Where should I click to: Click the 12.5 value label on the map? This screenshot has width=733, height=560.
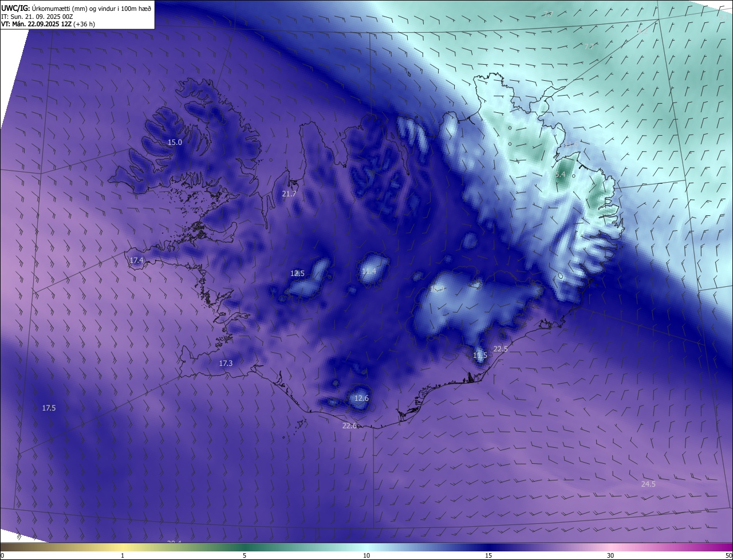297,274
